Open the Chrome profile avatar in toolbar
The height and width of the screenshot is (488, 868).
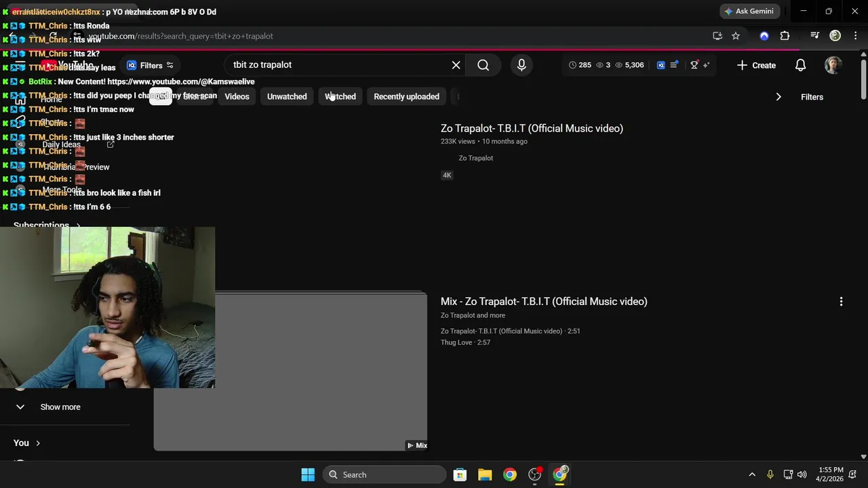835,36
